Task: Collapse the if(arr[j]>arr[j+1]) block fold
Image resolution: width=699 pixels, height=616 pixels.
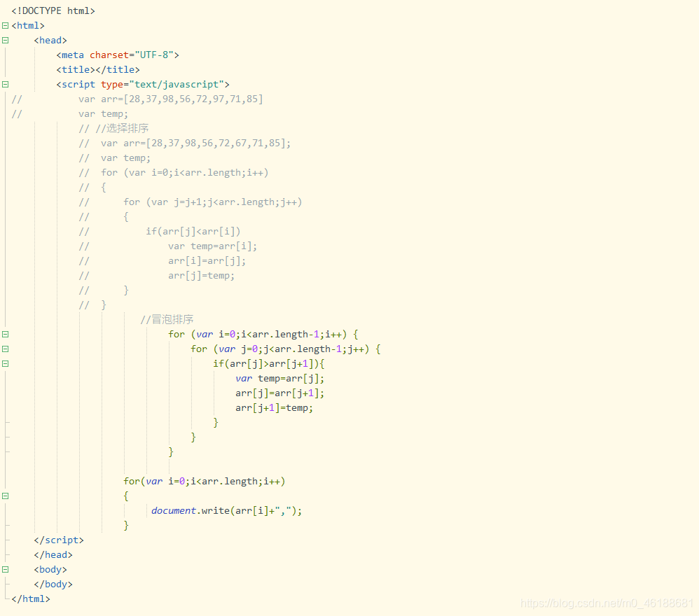Action: pos(6,364)
